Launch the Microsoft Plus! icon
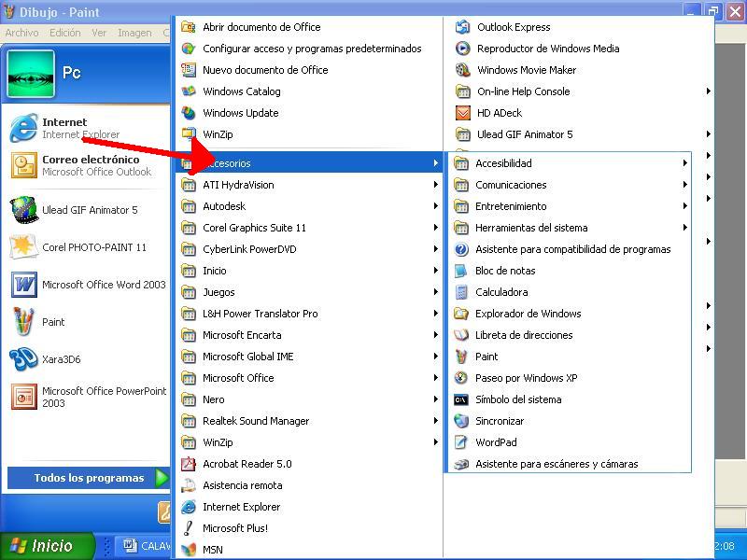Screen dimensions: 747x560 point(189,528)
